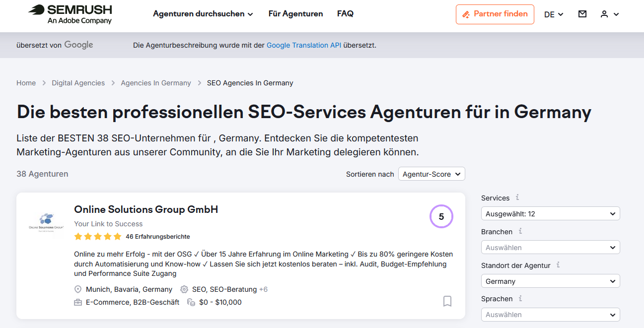This screenshot has height=328, width=644.
Task: Open the Sprachen Auswählen dropdown
Action: pos(551,315)
